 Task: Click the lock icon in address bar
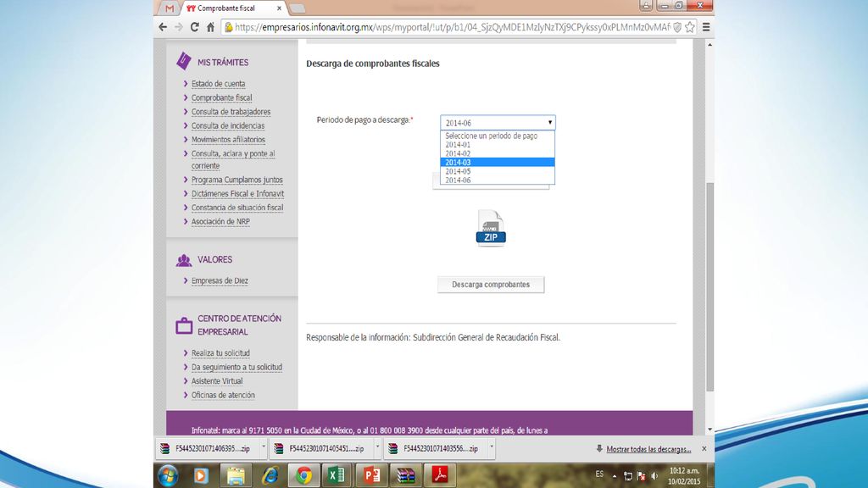[228, 27]
